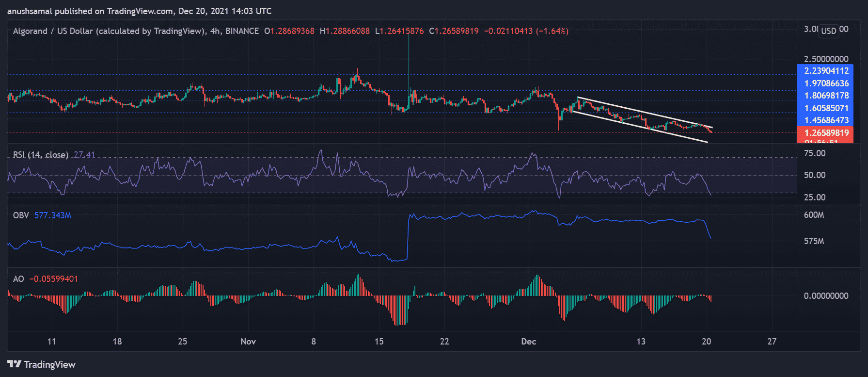Click the 75.00 level on RSI scale
Image resolution: width=868 pixels, height=377 pixels.
(814, 153)
